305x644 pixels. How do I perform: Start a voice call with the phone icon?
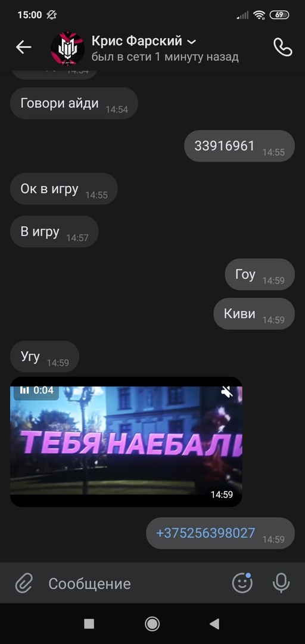pyautogui.click(x=283, y=48)
